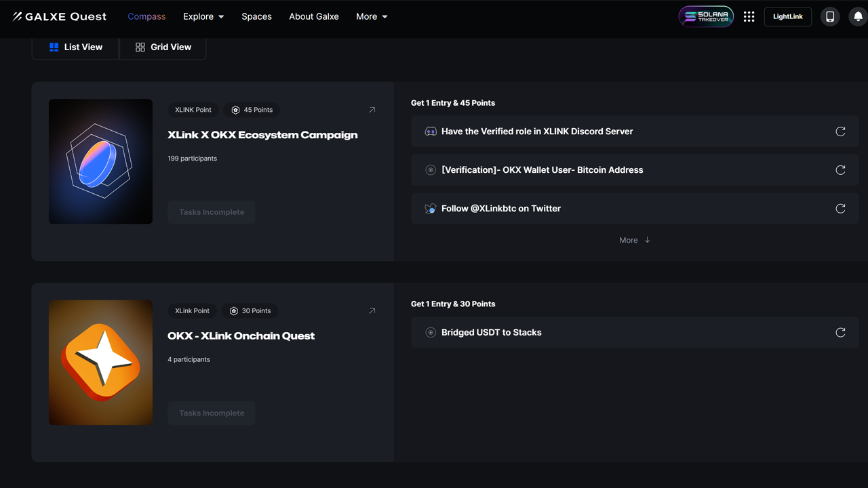
Task: Click the Solana Takeover badge
Action: pos(705,16)
